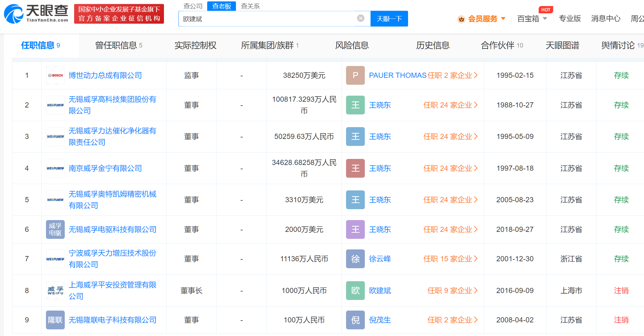
Task: Expand 任职 24 家企业 in row 6
Action: click(451, 229)
